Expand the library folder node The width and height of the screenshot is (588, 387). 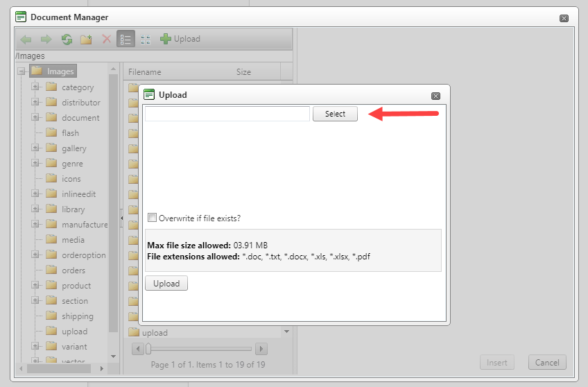[35, 209]
